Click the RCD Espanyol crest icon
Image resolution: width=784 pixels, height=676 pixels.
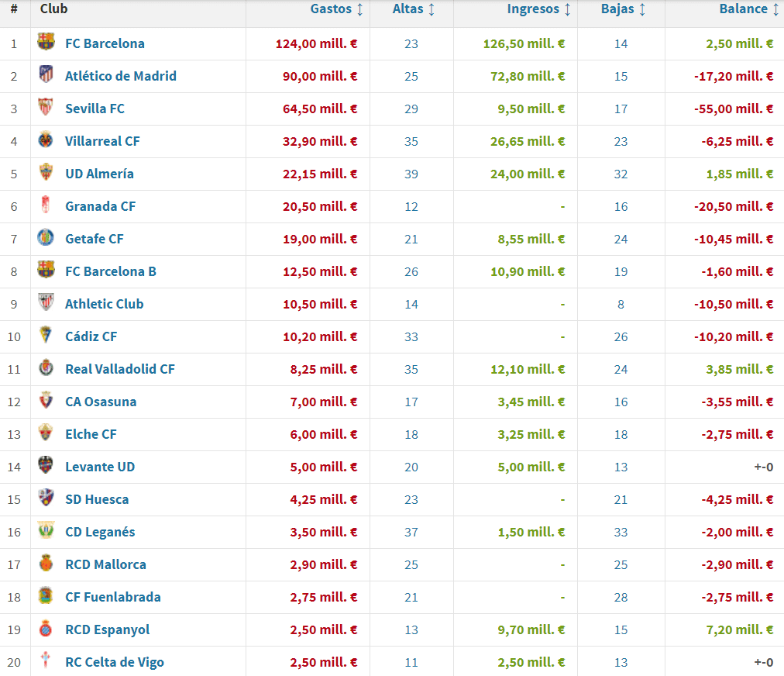[46, 629]
